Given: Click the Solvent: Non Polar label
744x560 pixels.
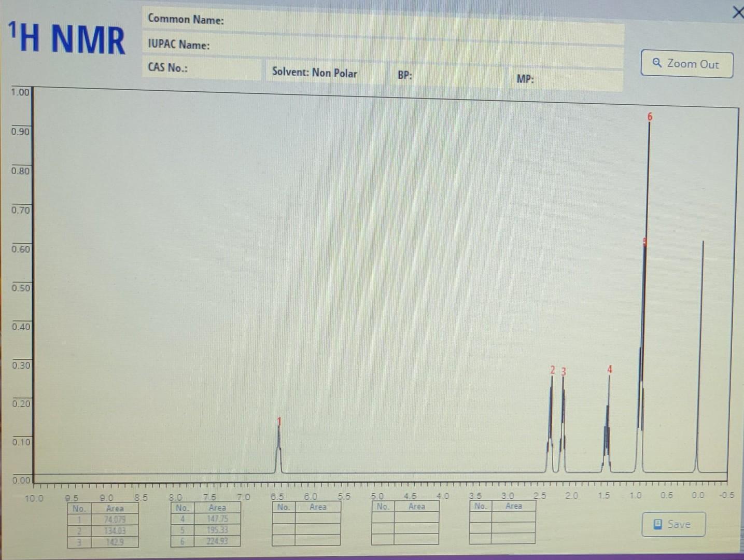Looking at the screenshot, I should pyautogui.click(x=314, y=73).
